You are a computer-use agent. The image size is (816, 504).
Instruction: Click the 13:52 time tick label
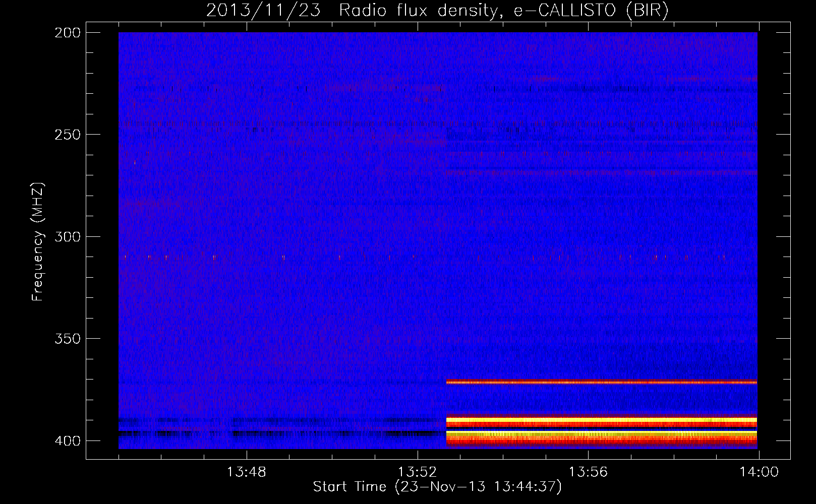pos(417,472)
